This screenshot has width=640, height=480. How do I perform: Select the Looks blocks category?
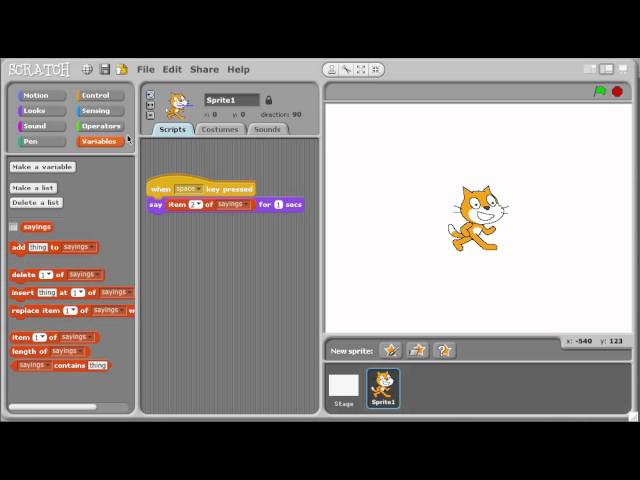point(42,111)
